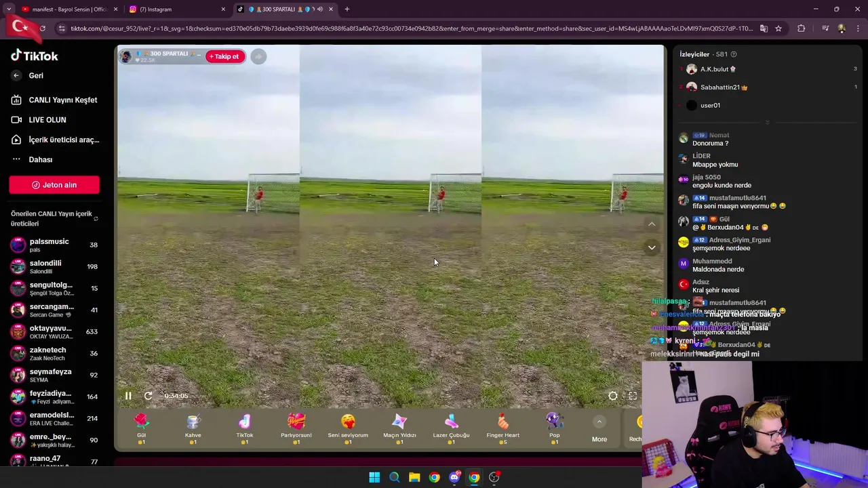
Task: Open zaknetech live channel
Action: click(x=54, y=353)
